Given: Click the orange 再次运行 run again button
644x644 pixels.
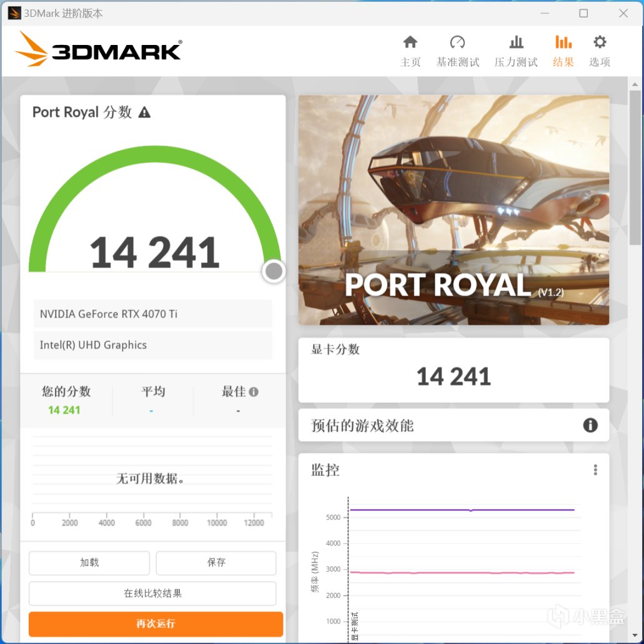Looking at the screenshot, I should click(x=156, y=624).
